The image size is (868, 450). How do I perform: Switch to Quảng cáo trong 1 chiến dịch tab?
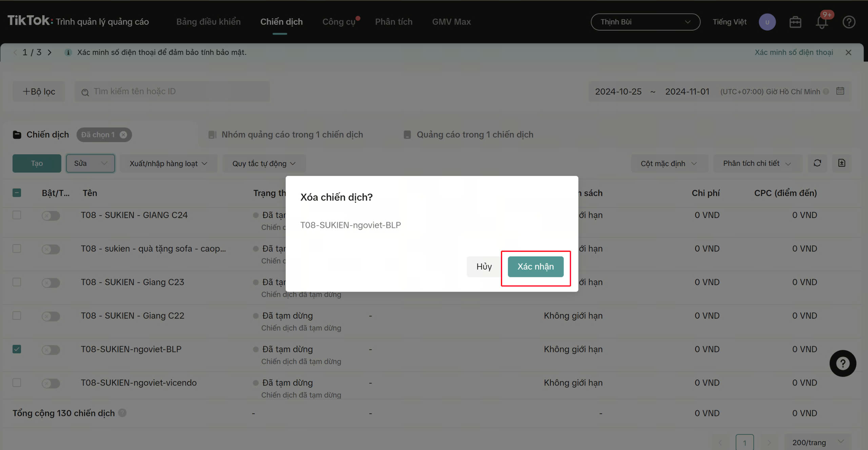(475, 135)
